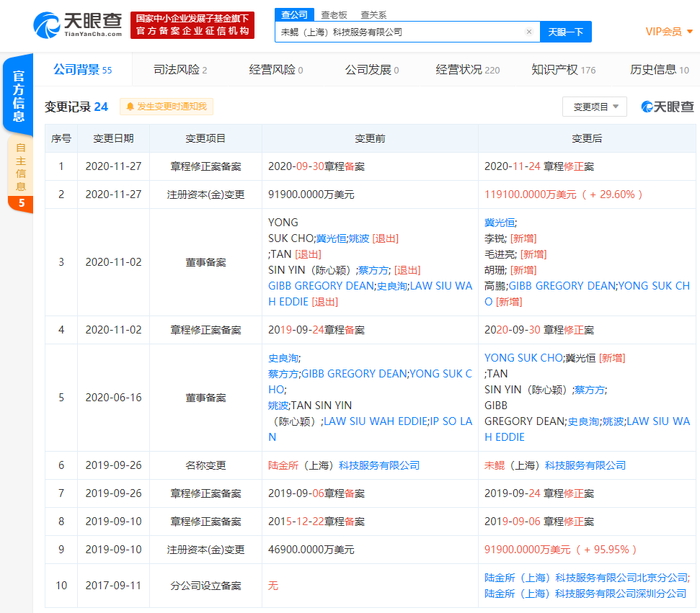Click the red official certification badge

pyautogui.click(x=192, y=24)
